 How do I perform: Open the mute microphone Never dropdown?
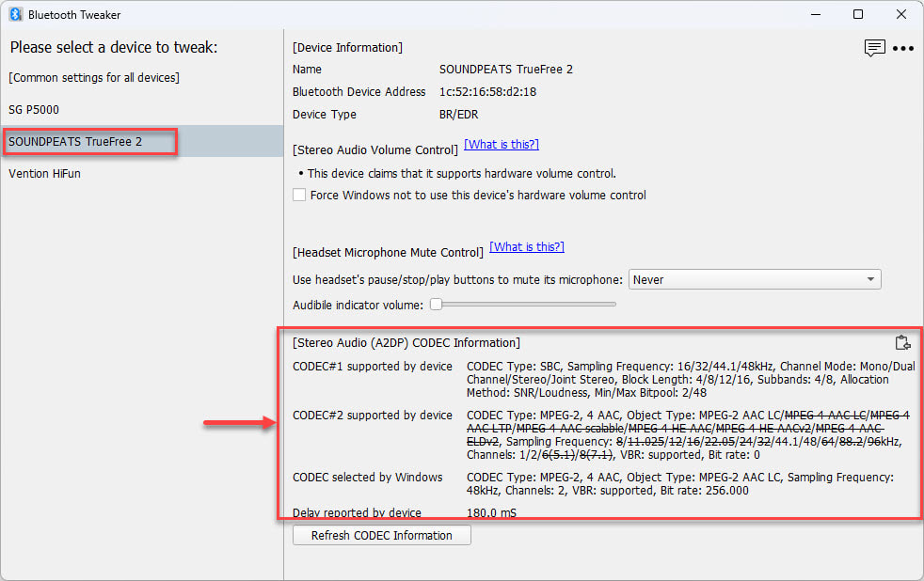pyautogui.click(x=755, y=279)
